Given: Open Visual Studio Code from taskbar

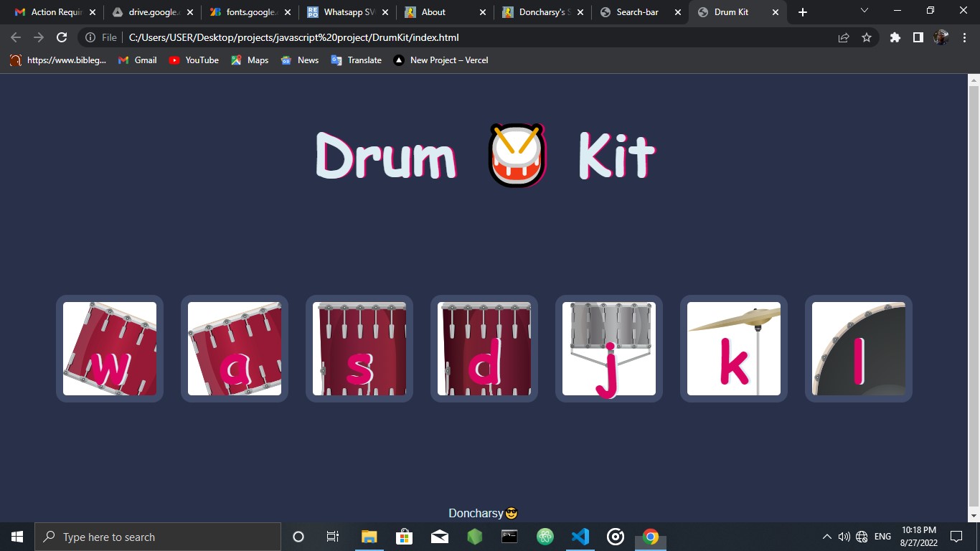Looking at the screenshot, I should click(580, 537).
